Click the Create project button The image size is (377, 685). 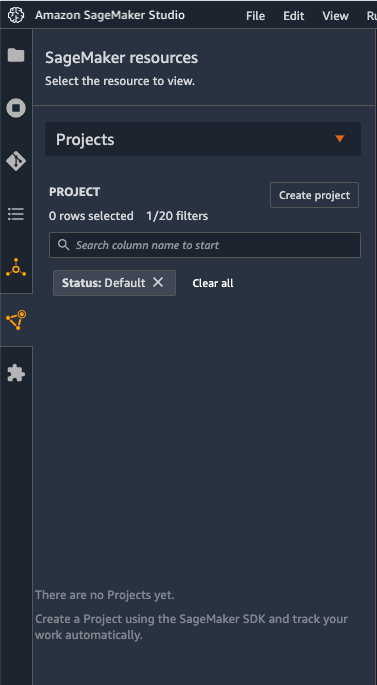(315, 195)
